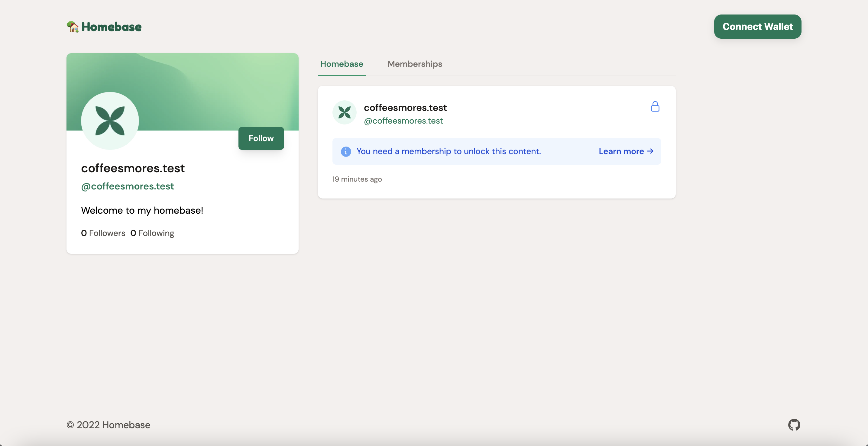
Task: Click 'Welcome to my homebase!' bio text
Action: pyautogui.click(x=142, y=211)
